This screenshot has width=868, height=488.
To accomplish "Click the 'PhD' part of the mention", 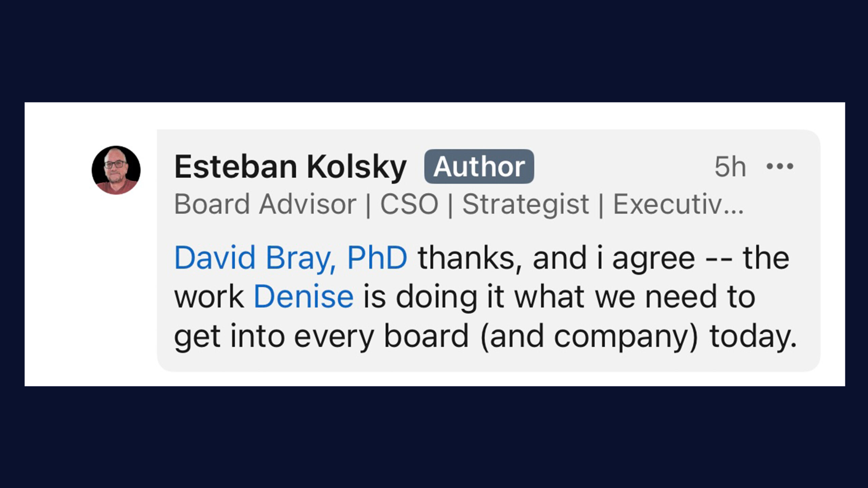I will [x=377, y=258].
